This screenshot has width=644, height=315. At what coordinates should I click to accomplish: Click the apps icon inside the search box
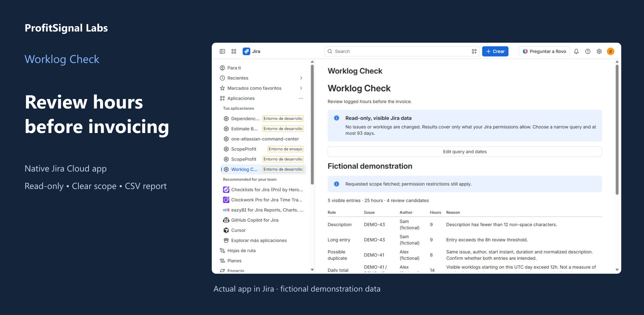(x=474, y=51)
